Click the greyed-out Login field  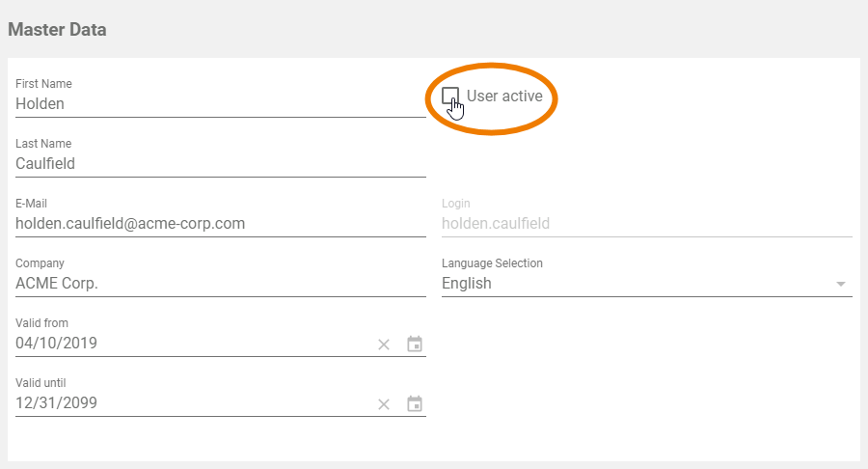pos(646,224)
